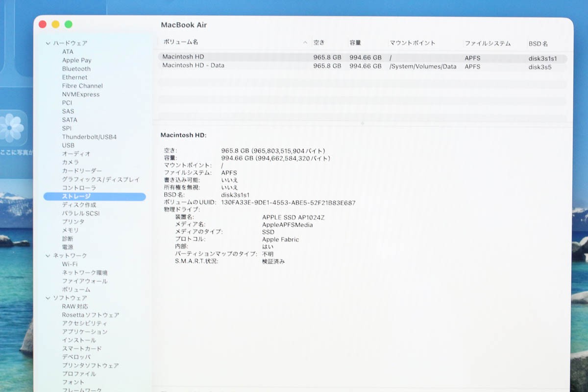The width and height of the screenshot is (588, 392).
Task: Select ATA in the hardware list
Action: tap(68, 52)
